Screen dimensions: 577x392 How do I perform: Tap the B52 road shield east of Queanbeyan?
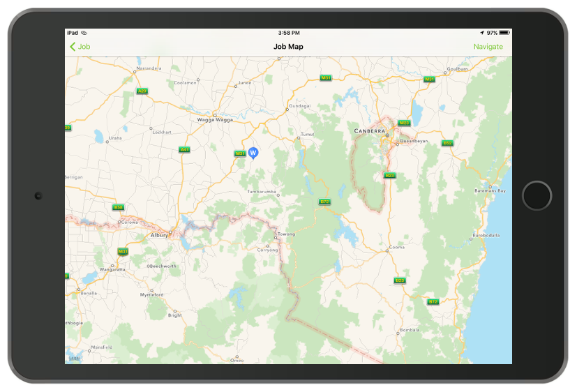coord(447,143)
